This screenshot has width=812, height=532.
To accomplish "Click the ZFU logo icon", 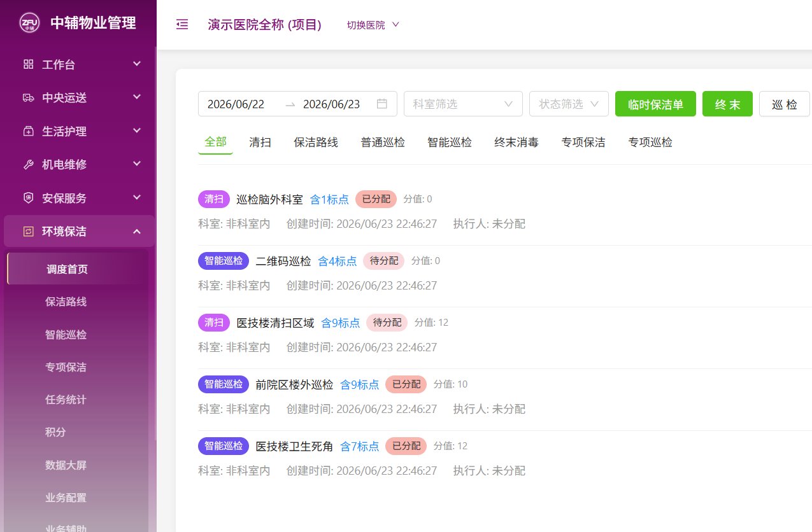I will pos(30,24).
